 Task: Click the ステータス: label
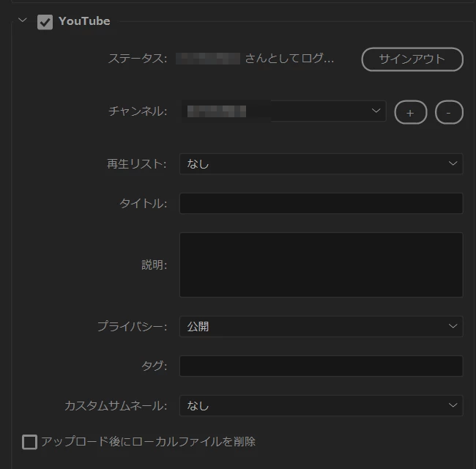(x=138, y=59)
